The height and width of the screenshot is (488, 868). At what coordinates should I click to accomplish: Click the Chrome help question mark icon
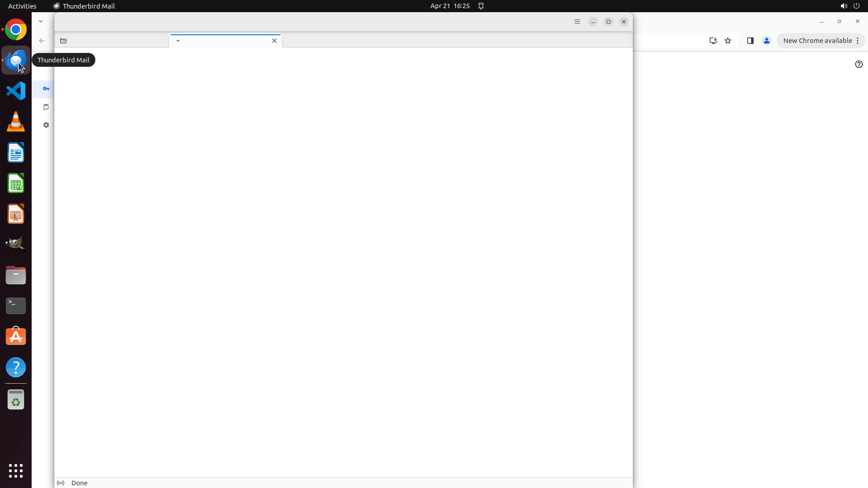click(x=859, y=64)
